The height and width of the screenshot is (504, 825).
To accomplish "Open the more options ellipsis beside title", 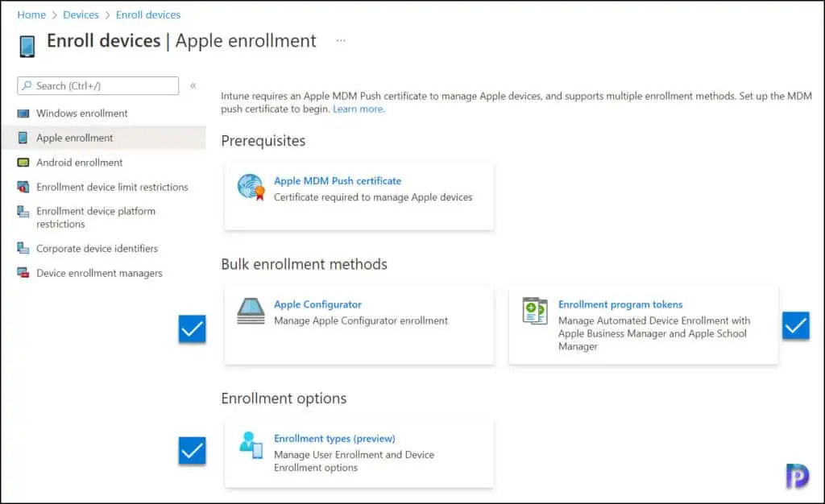I will click(x=341, y=40).
